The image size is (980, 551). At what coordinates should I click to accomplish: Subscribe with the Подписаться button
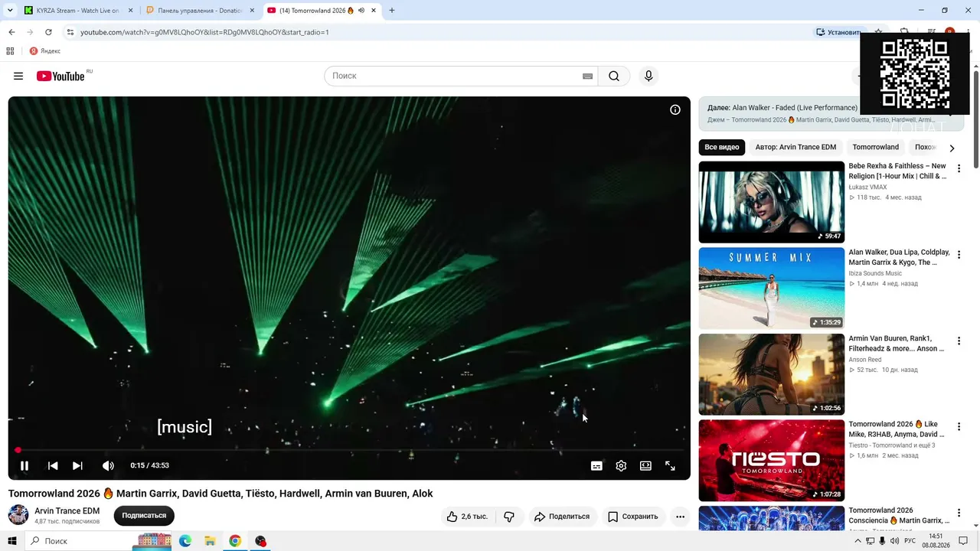tap(144, 516)
